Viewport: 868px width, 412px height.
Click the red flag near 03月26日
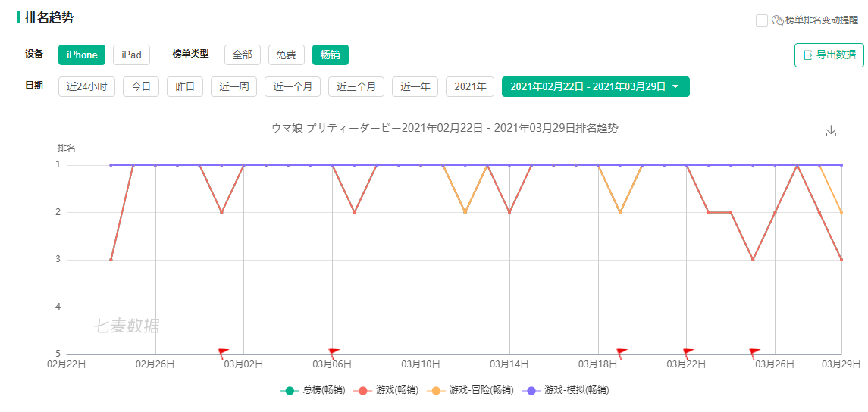coord(754,354)
